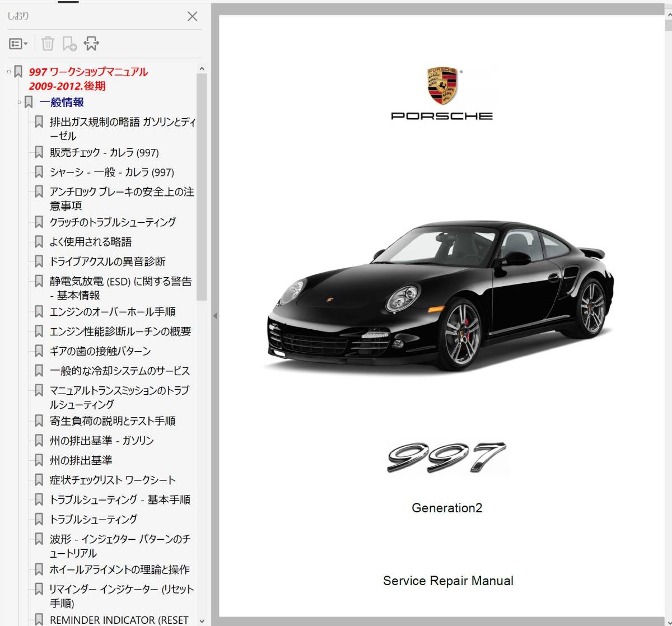Collapse the 997 ワークショップマニュアル root bookmark
This screenshot has width=672, height=626.
[9, 71]
